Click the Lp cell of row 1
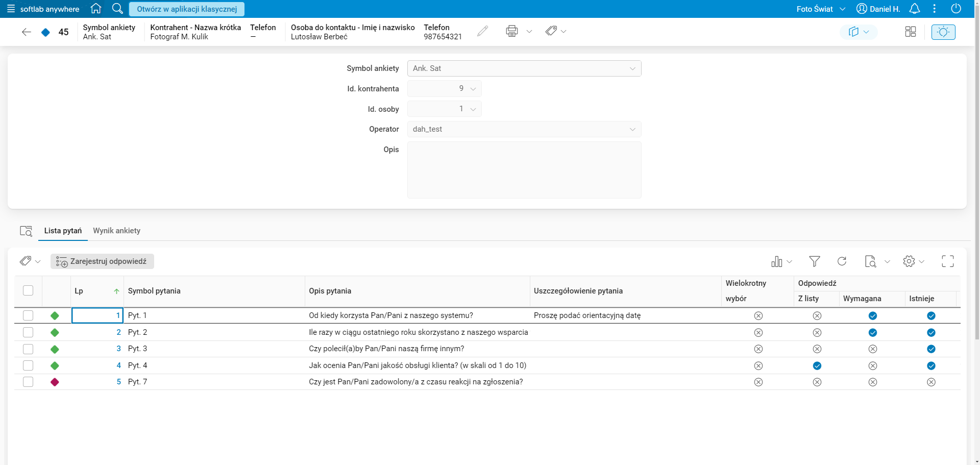The height and width of the screenshot is (465, 980). 97,315
